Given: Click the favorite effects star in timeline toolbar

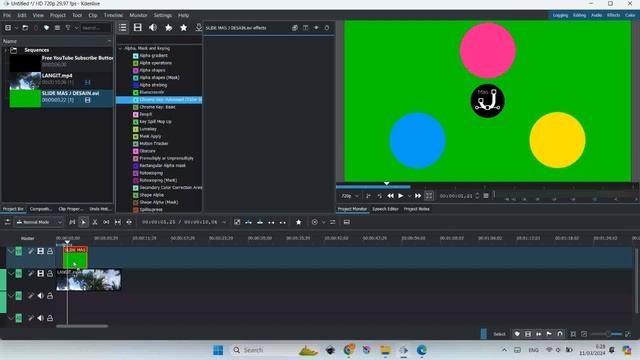Looking at the screenshot, I should [x=299, y=222].
